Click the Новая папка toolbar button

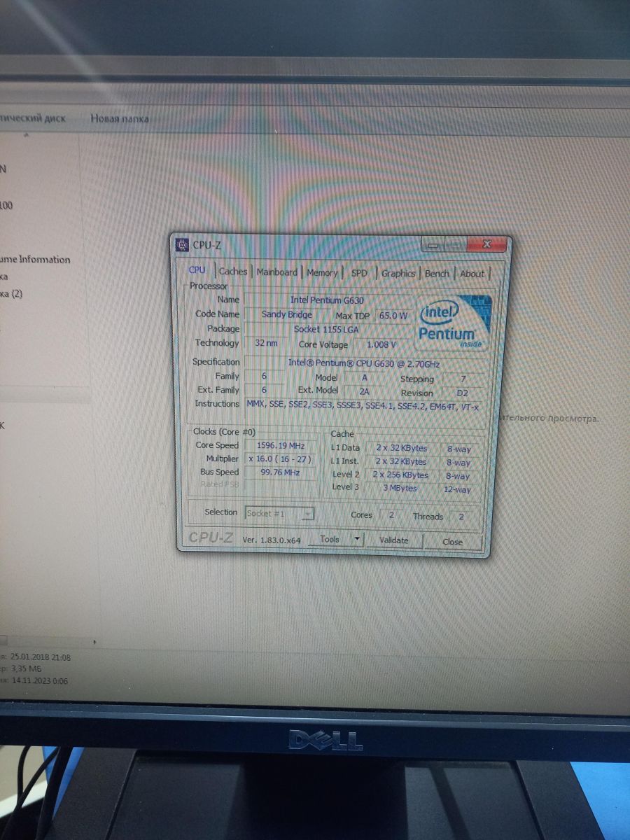tap(120, 119)
